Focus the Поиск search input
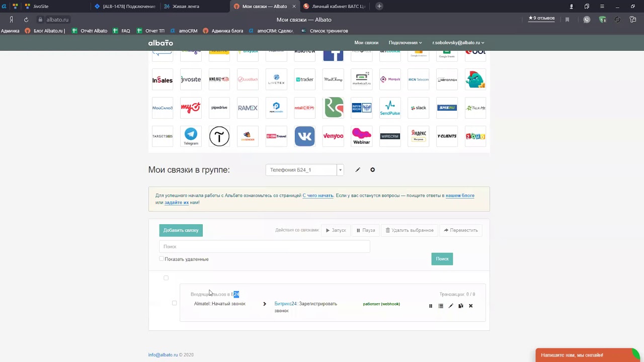The image size is (644, 362). 265,246
